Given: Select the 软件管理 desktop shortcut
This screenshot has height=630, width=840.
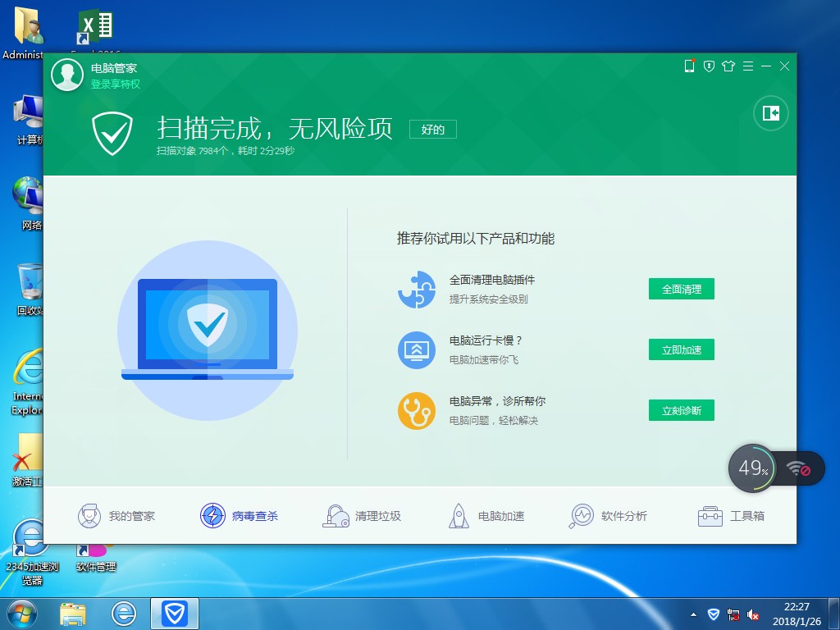Looking at the screenshot, I should (x=96, y=558).
